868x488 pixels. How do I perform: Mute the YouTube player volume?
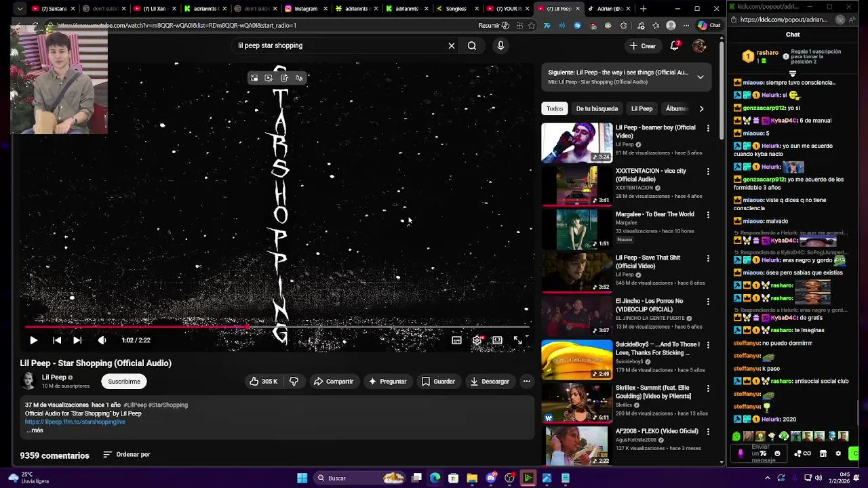coord(102,340)
